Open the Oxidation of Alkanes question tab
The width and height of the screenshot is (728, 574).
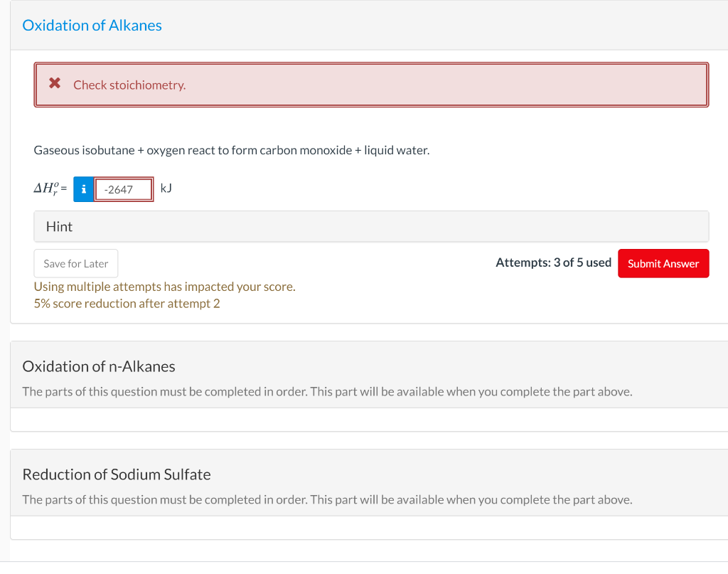click(92, 25)
